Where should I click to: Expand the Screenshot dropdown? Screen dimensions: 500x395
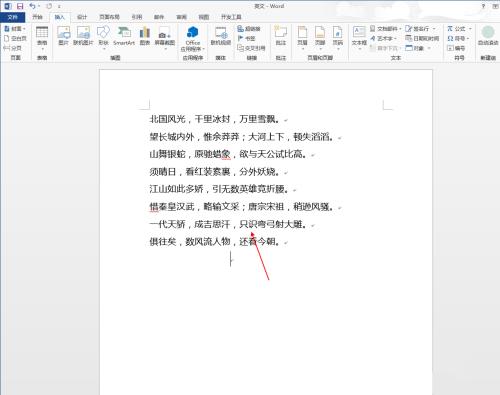[x=165, y=49]
